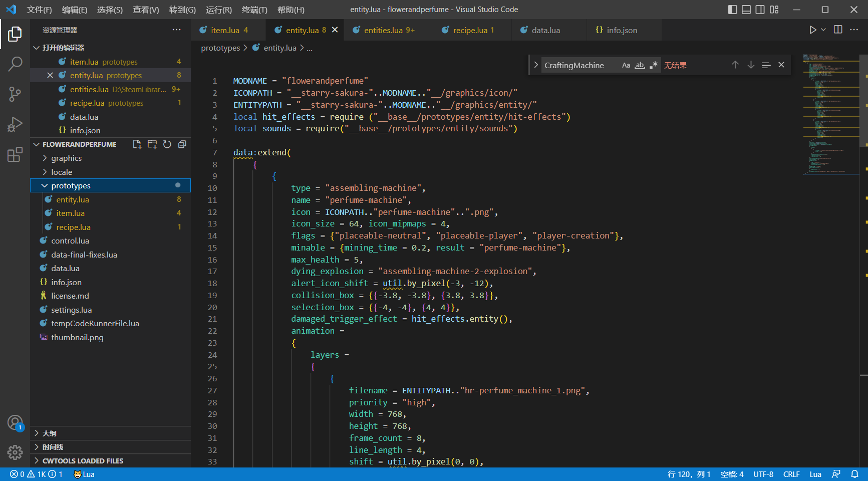Toggle regular expression in find
The width and height of the screenshot is (868, 481).
(x=654, y=65)
